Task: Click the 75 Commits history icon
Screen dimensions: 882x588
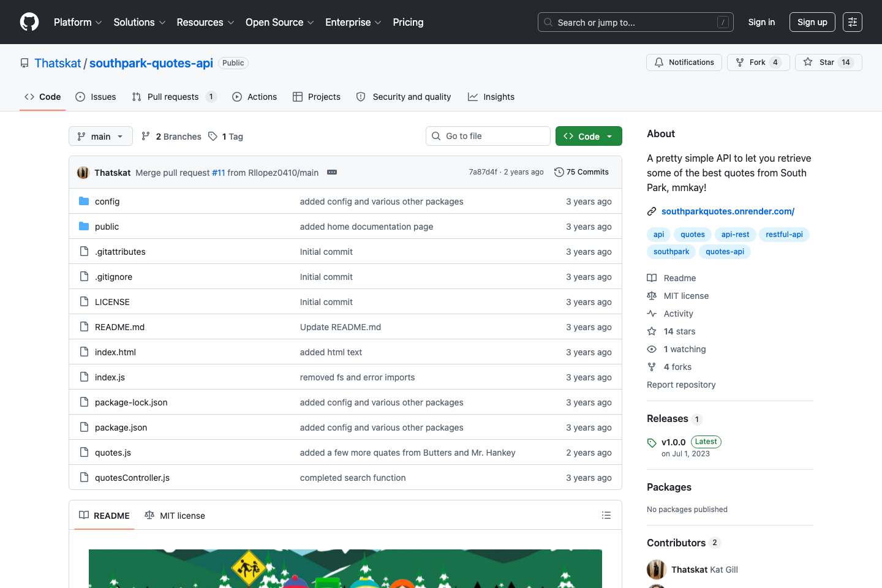Action: pyautogui.click(x=559, y=172)
